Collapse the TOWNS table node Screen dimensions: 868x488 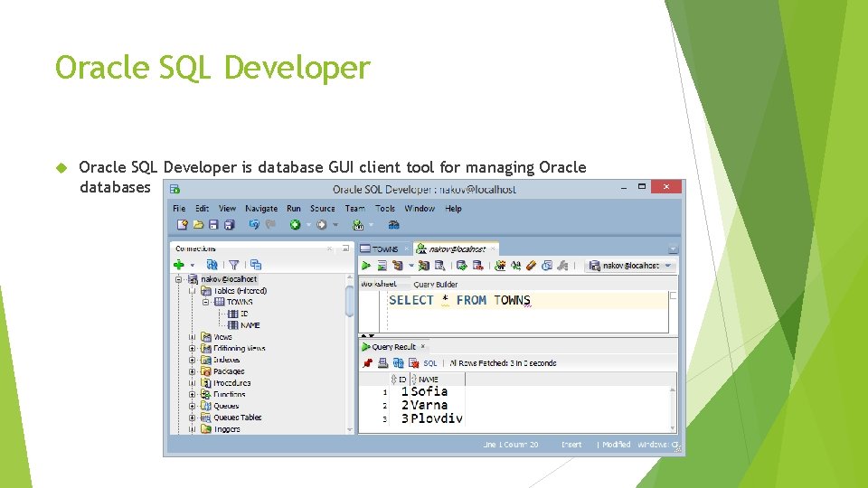[x=205, y=302]
